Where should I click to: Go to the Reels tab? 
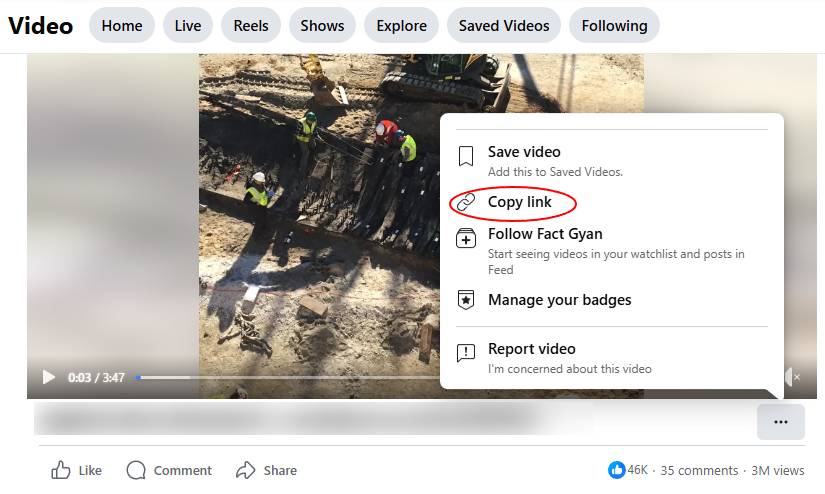point(252,26)
